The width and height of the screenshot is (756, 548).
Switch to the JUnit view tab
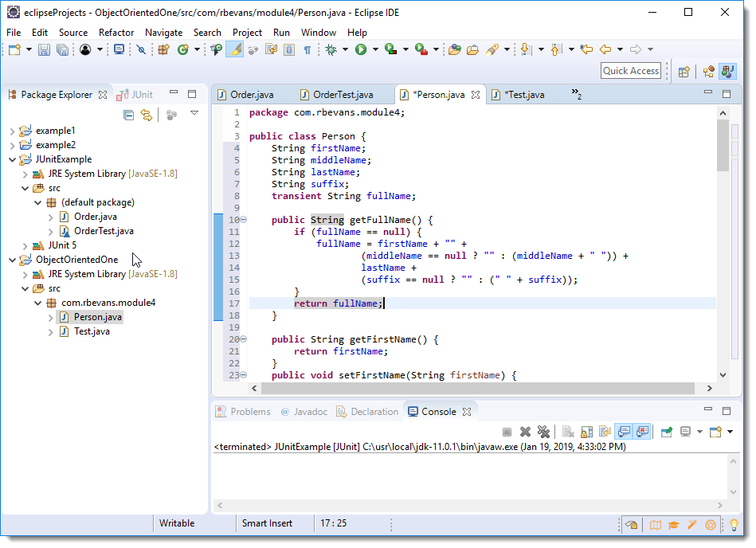135,95
